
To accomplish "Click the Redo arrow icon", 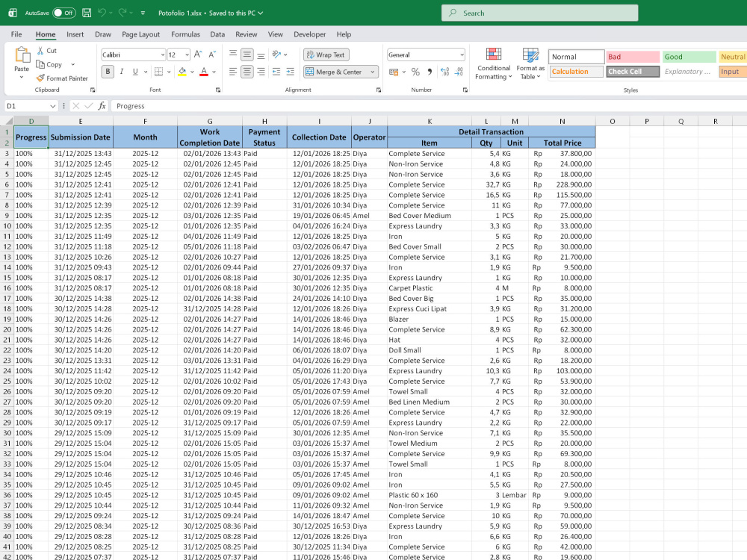I will [123, 13].
